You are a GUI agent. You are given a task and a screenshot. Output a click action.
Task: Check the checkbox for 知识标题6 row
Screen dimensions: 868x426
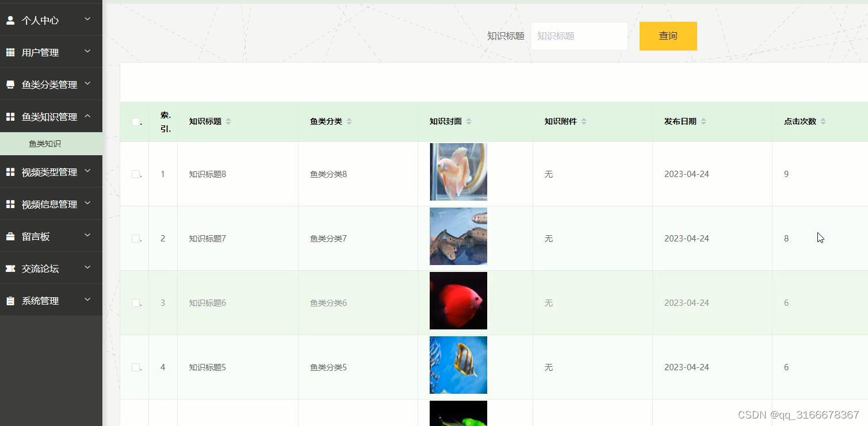(135, 302)
